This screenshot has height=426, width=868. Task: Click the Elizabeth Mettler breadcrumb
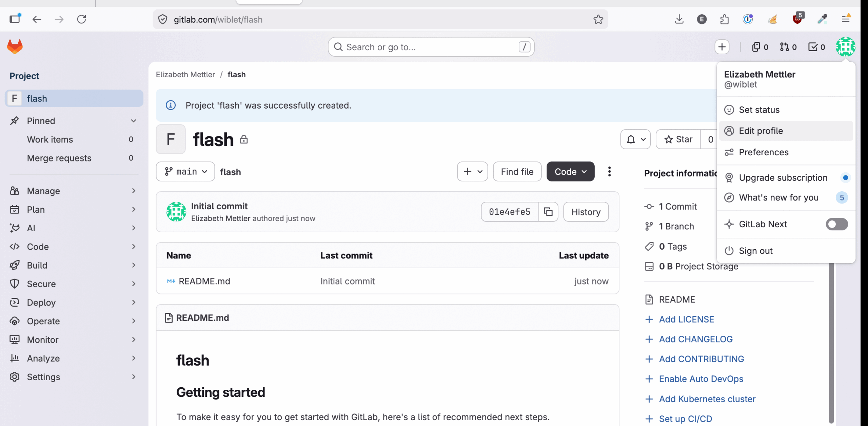(185, 75)
